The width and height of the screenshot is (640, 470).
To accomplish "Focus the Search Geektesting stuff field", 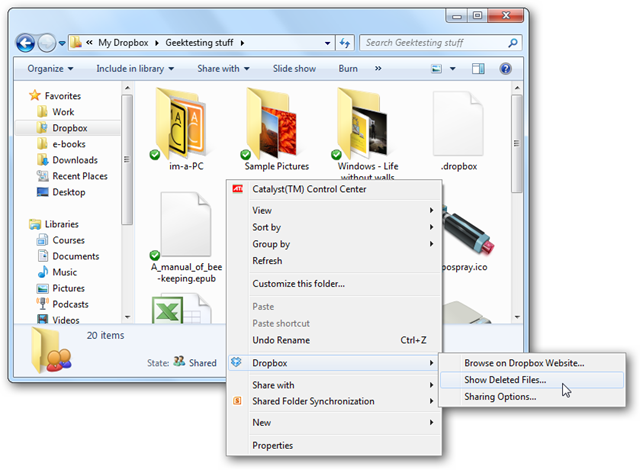I will 440,43.
